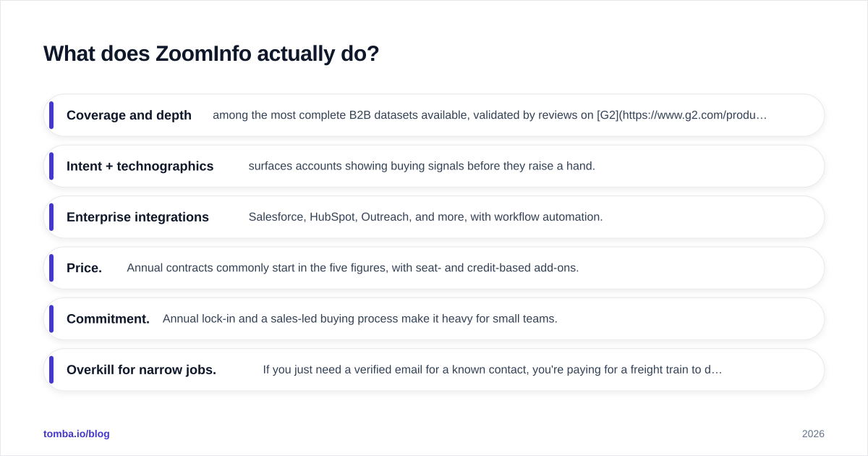
Task: Click the 2026 year in footer
Action: 813,434
